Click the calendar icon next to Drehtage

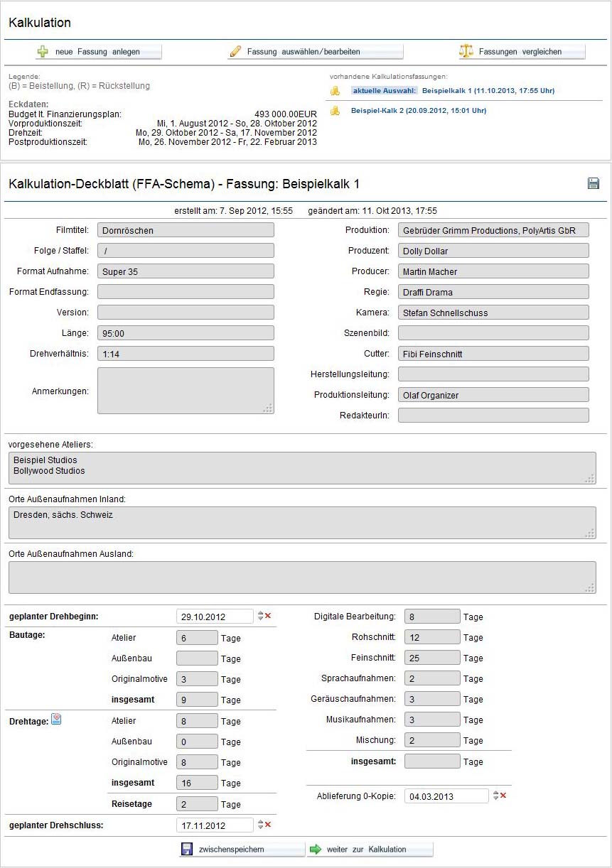(x=56, y=720)
